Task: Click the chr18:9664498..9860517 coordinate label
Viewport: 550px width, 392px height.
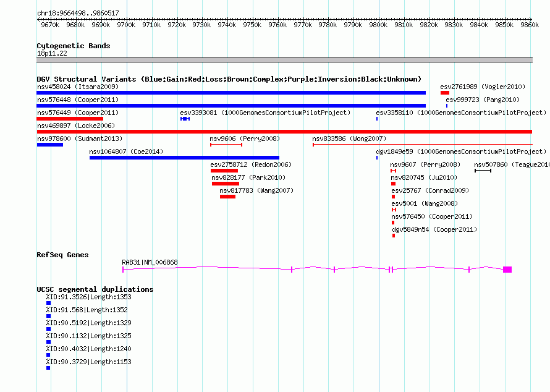Action: point(78,13)
